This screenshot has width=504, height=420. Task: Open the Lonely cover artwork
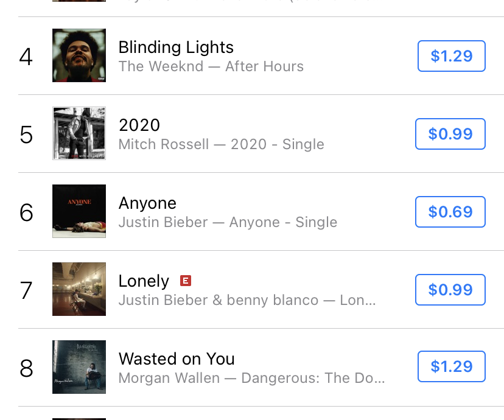point(79,289)
